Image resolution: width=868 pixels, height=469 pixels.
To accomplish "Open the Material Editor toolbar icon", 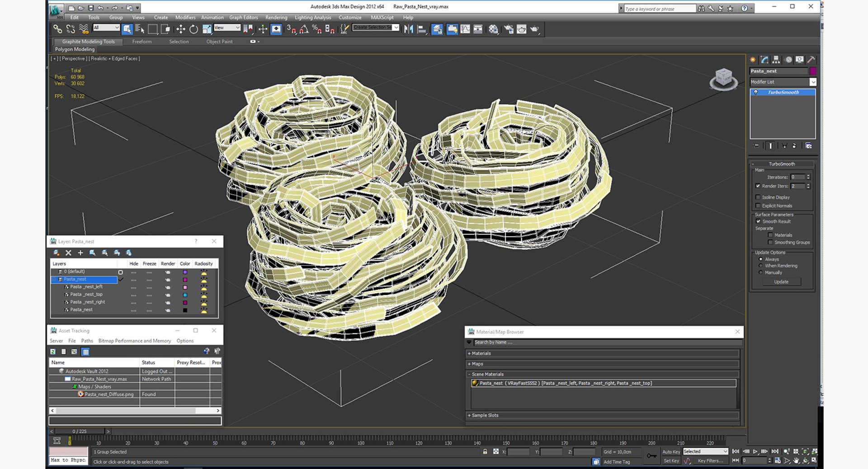I will pos(493,29).
